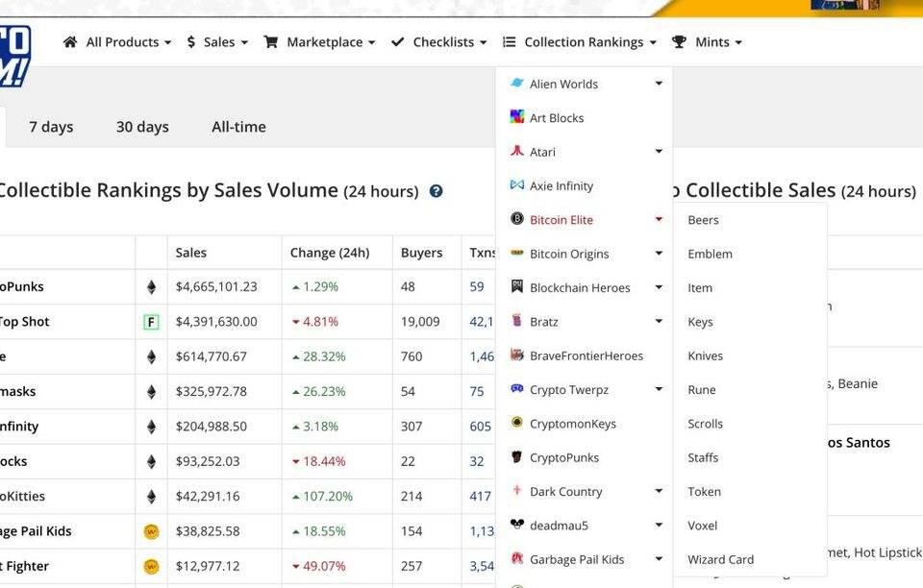Viewport: 923px width, 588px height.
Task: Click the CryptoPunks face icon
Action: point(517,456)
